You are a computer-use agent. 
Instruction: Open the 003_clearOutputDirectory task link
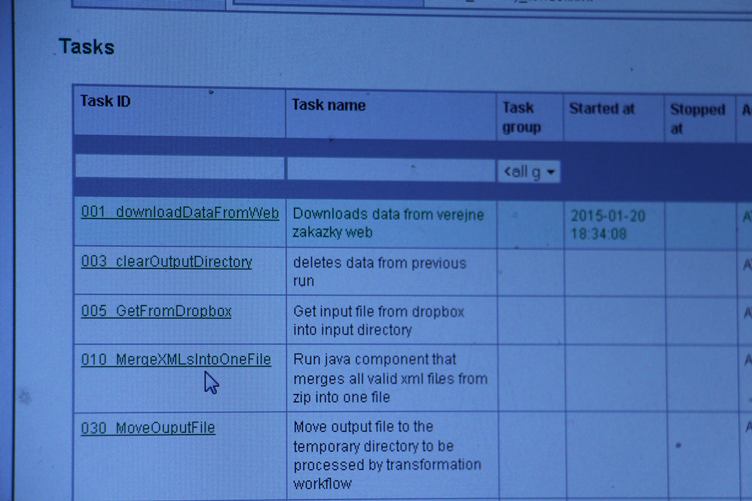pyautogui.click(x=166, y=262)
